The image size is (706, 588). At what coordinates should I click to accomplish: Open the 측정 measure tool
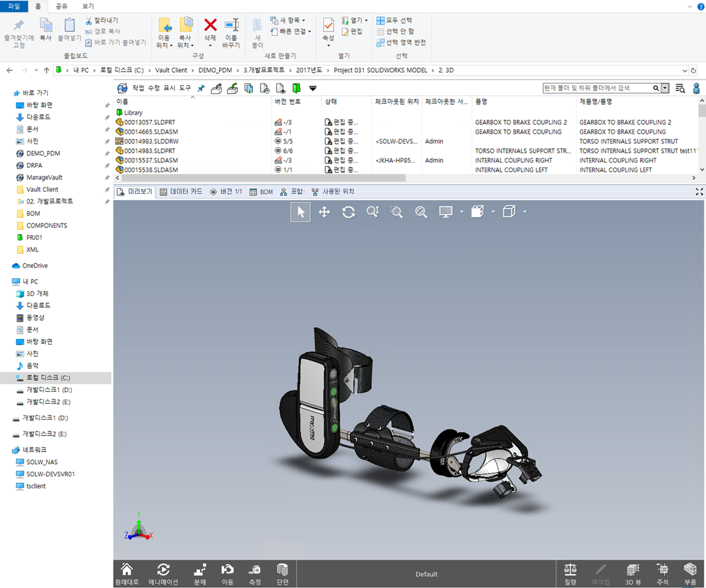coord(255,574)
